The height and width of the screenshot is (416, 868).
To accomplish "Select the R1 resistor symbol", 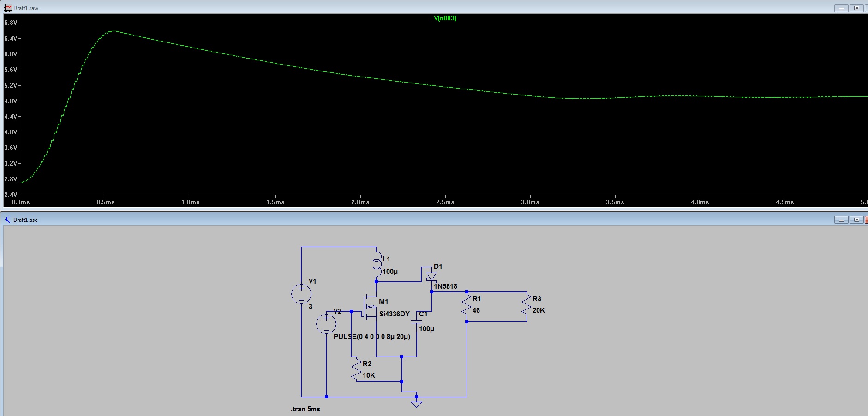I will (x=467, y=305).
